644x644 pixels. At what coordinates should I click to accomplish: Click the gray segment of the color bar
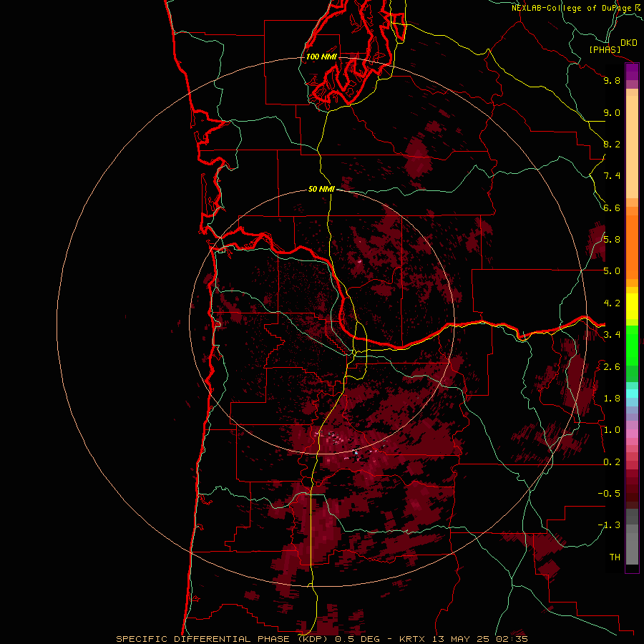pos(632,537)
